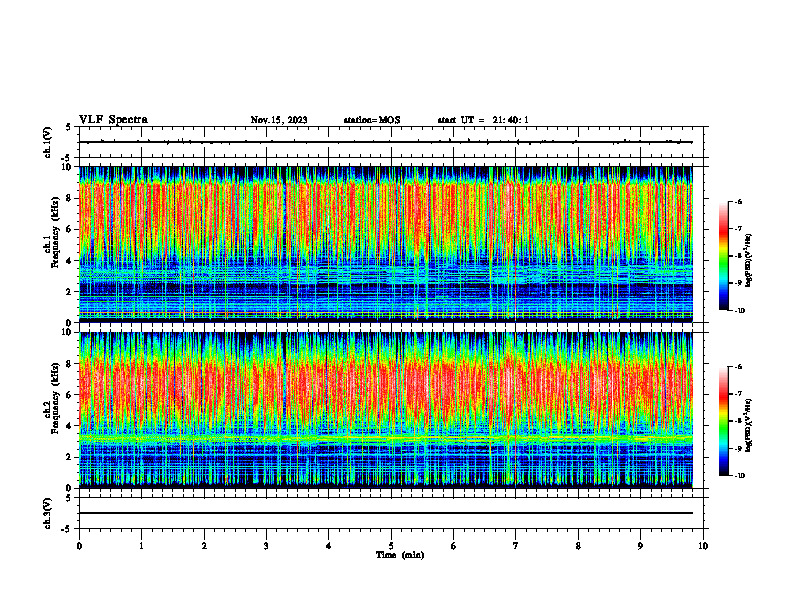Click the '-10' label on upper color bar

pyautogui.click(x=740, y=311)
